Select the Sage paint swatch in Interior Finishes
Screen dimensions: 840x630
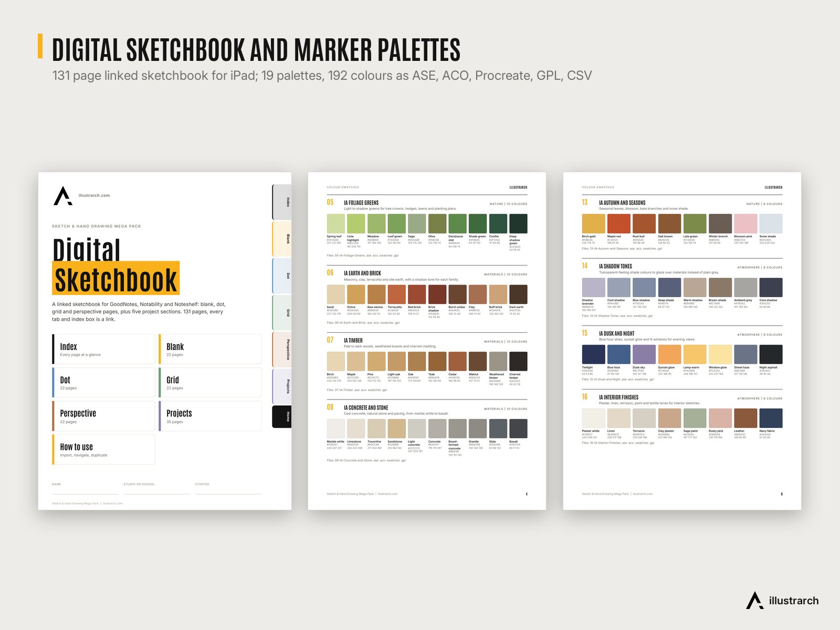pos(695,418)
